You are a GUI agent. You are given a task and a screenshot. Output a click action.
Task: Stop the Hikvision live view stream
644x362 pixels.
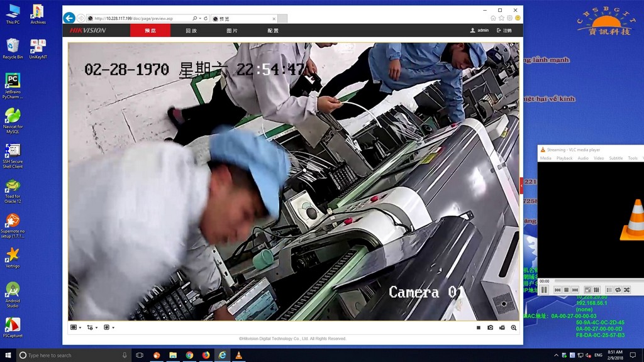coord(479,327)
